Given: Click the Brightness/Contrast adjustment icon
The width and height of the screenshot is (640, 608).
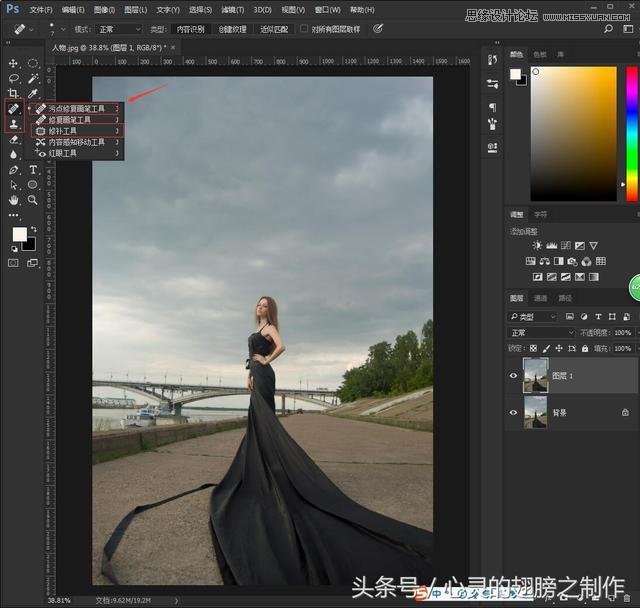Looking at the screenshot, I should coord(538,245).
